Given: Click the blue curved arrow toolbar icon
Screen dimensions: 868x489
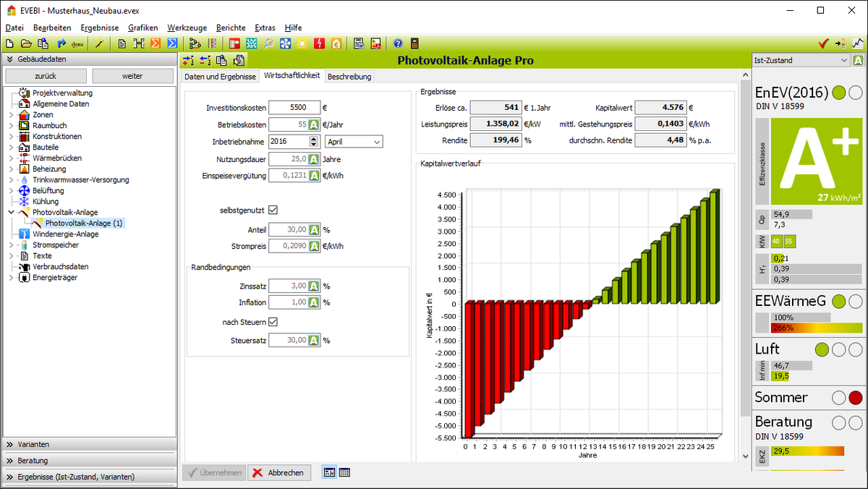Looking at the screenshot, I should (x=61, y=43).
